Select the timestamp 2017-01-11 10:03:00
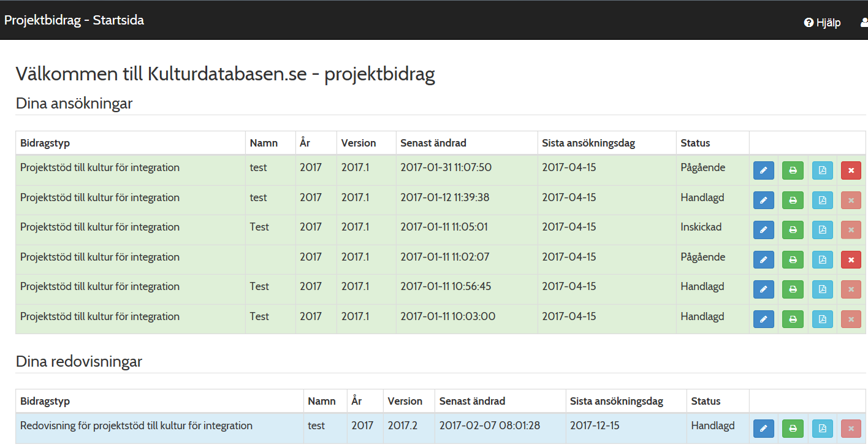The width and height of the screenshot is (868, 447). coord(448,316)
